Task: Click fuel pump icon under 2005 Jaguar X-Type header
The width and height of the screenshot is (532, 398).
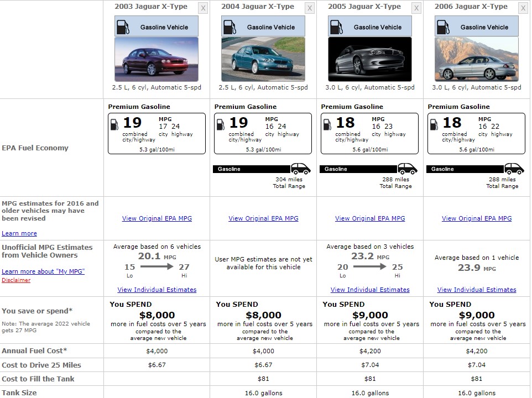Action: 336,27
